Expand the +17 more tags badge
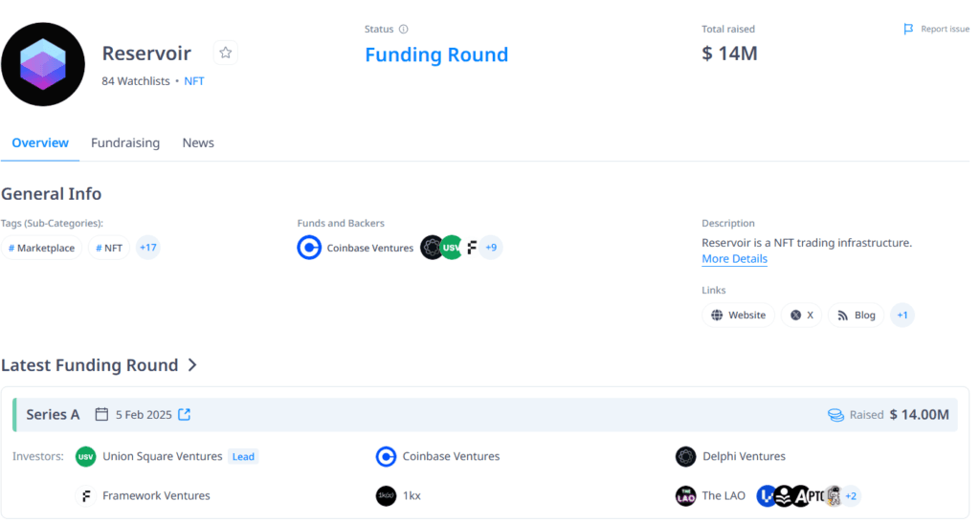This screenshot has height=523, width=980. point(147,248)
